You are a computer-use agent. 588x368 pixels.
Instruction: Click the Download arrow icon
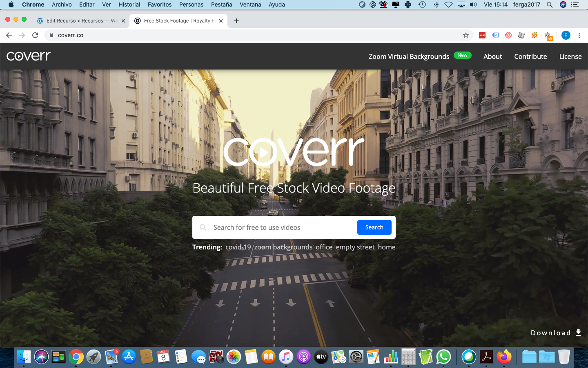[x=578, y=332]
